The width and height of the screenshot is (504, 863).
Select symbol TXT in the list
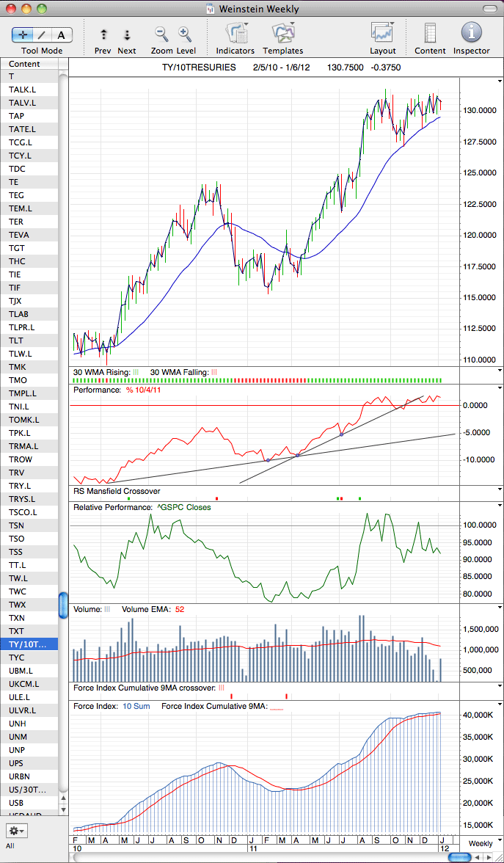[x=29, y=631]
